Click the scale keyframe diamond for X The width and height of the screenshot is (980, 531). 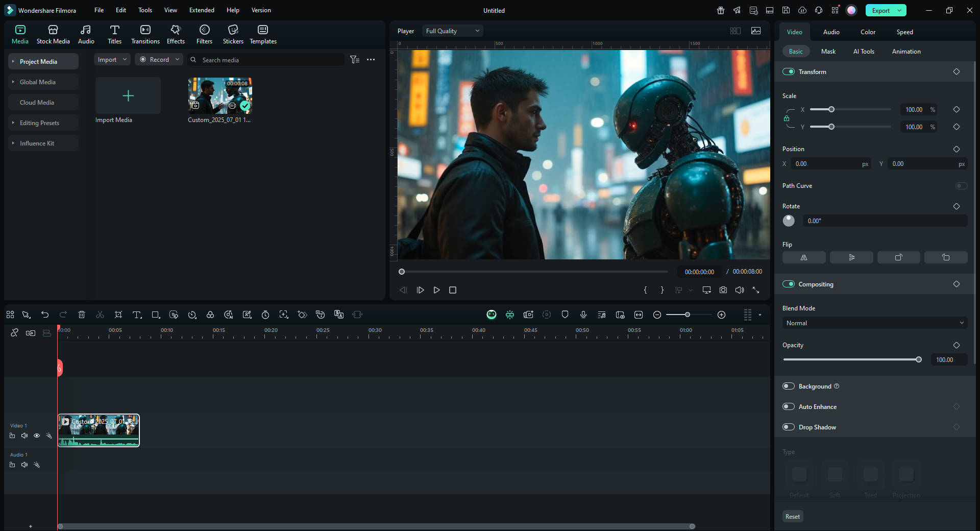pos(957,109)
